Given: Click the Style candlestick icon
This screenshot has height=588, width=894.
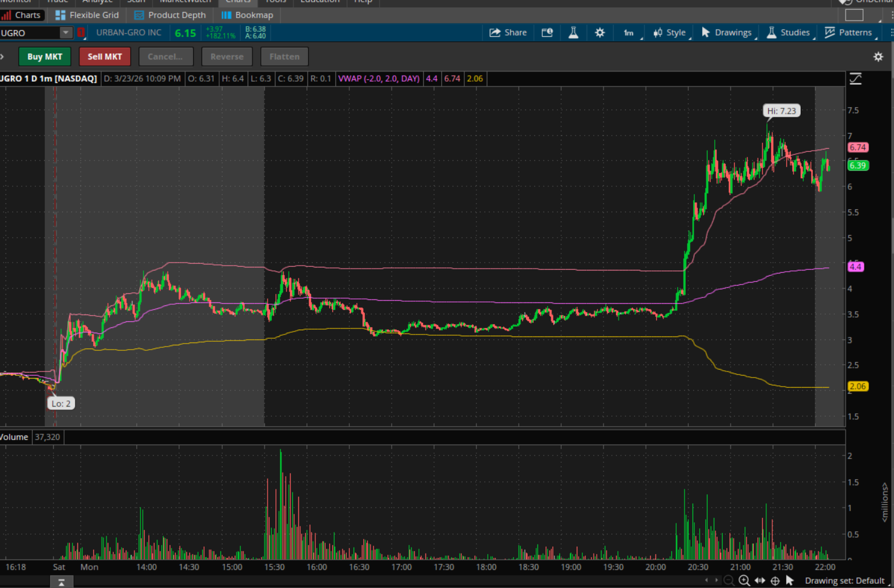Looking at the screenshot, I should point(658,33).
